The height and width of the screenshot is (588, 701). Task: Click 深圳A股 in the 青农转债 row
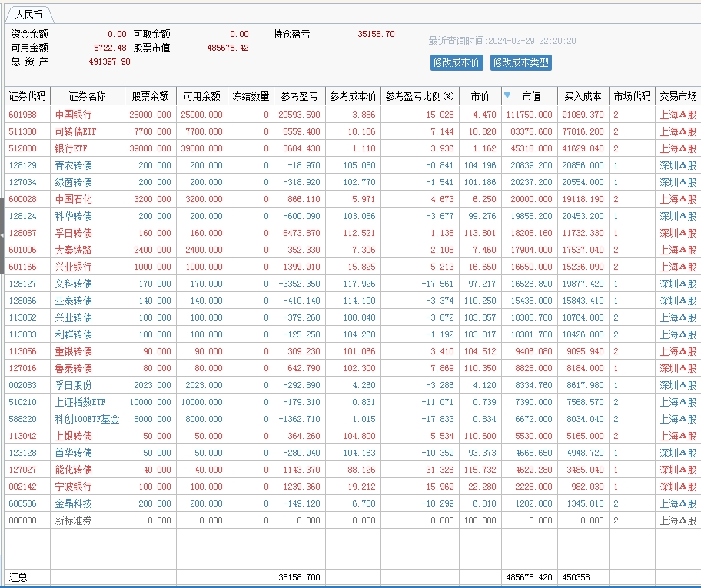(678, 165)
